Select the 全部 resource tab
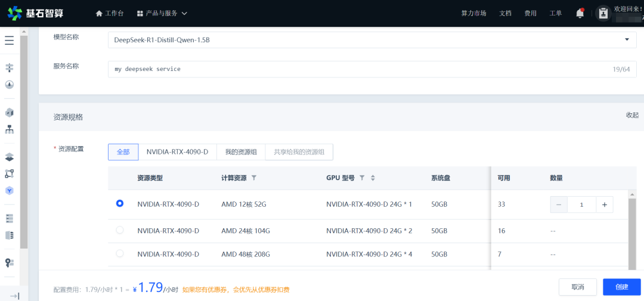The image size is (644, 301). tap(123, 152)
